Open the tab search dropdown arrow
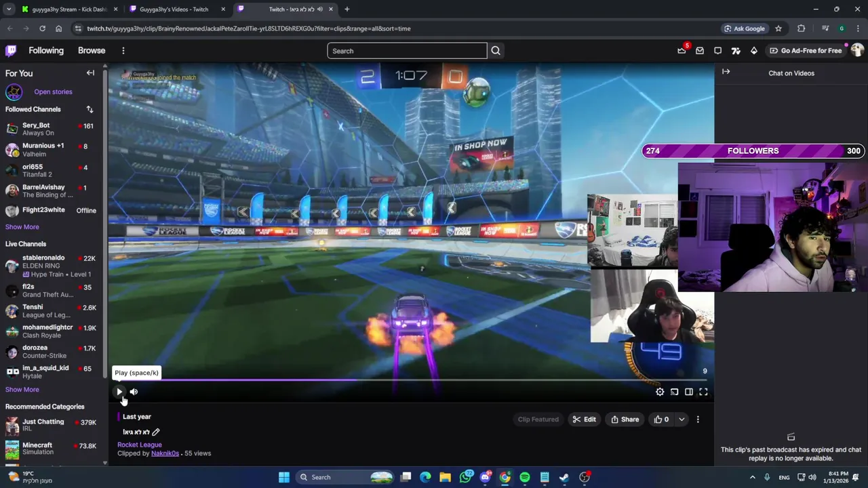The width and height of the screenshot is (868, 488). click(x=9, y=9)
